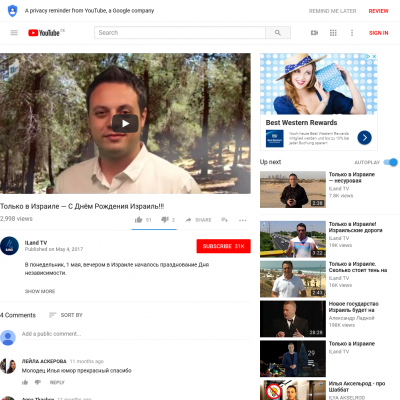Viewport: 400px width, 400px height.
Task: Dislike ЛЕЙЛА АСКЕРОВА's comment
Action: [38, 382]
